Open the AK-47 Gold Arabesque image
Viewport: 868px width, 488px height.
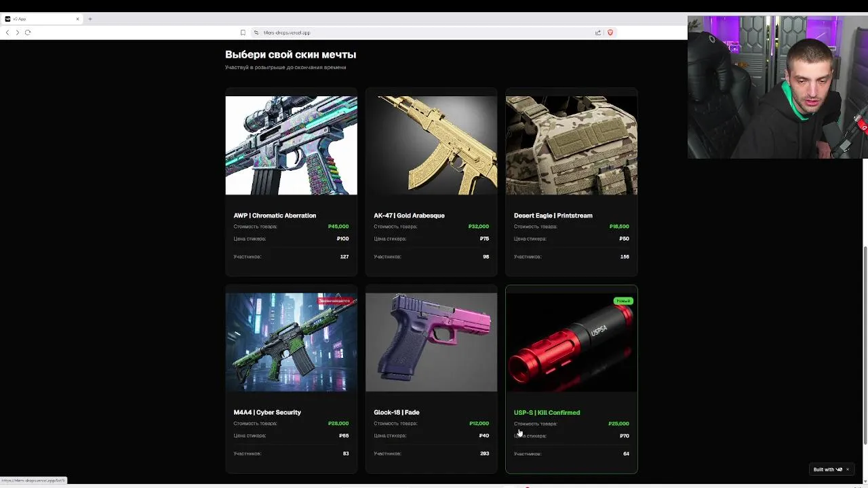(431, 145)
